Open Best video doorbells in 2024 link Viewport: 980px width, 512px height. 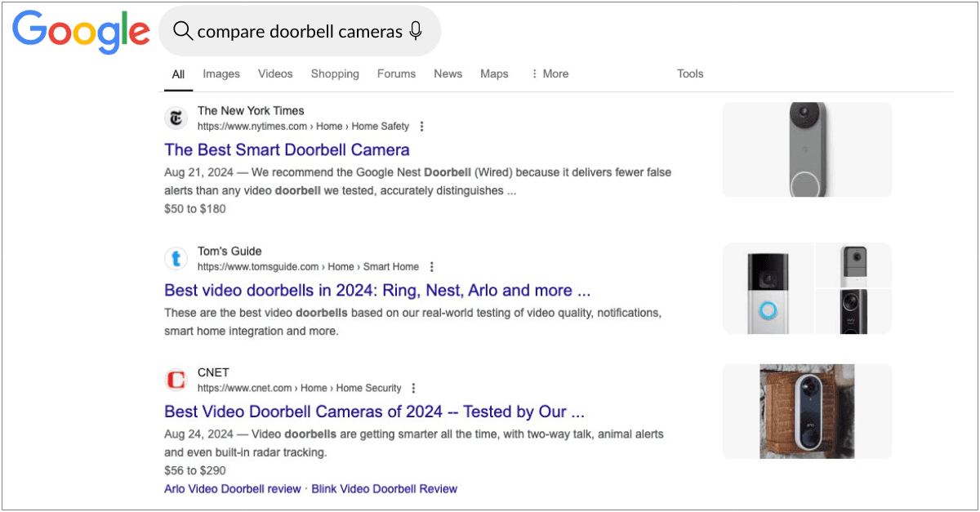coord(376,290)
